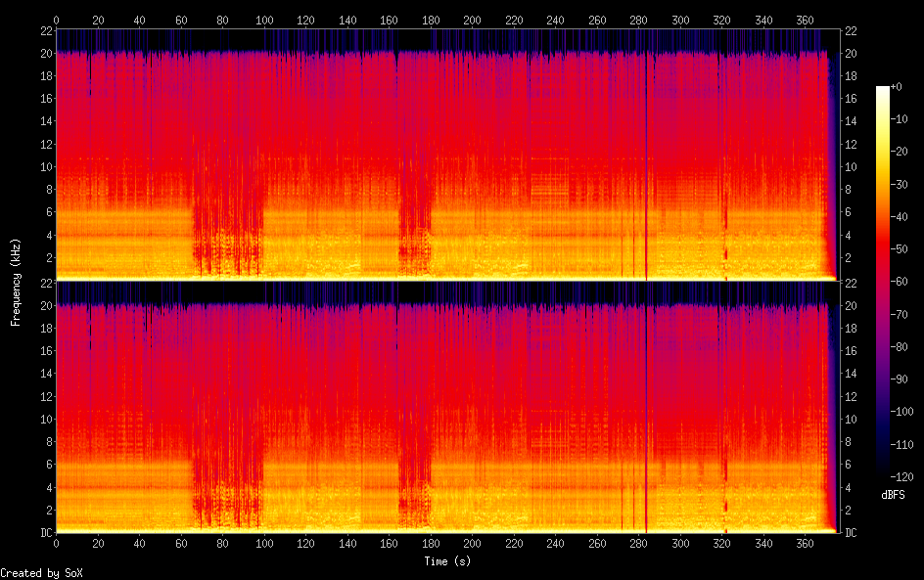Click the "DC" label at the bottom-left corner
This screenshot has width=924, height=580.
pyautogui.click(x=45, y=532)
